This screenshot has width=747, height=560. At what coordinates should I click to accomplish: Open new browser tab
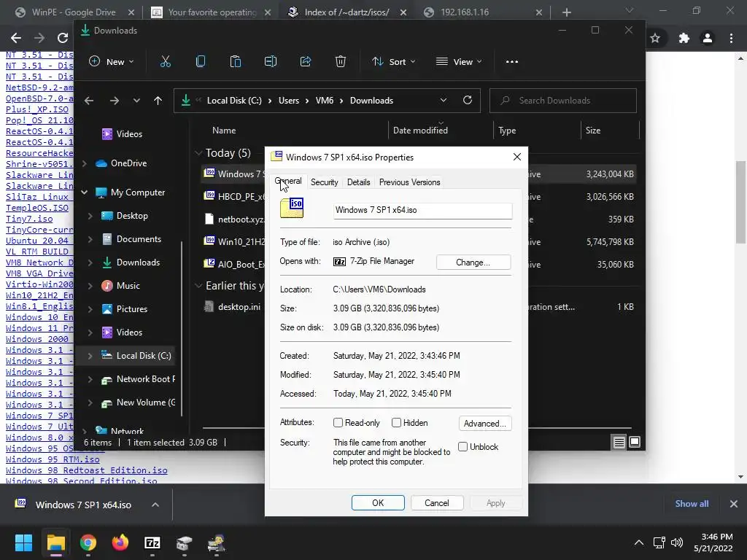(x=566, y=12)
